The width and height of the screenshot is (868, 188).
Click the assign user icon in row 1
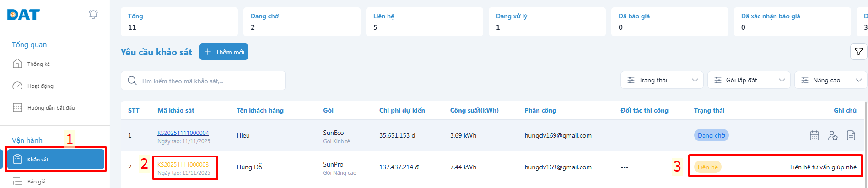pyautogui.click(x=833, y=135)
